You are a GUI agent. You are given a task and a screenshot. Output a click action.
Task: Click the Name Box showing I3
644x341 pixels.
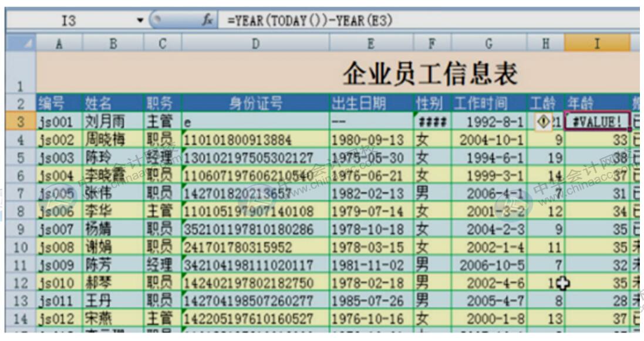[x=70, y=20]
